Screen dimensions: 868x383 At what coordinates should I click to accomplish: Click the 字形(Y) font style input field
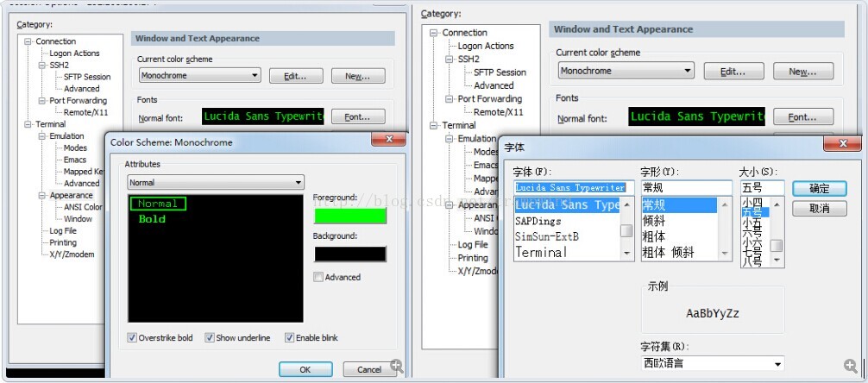pyautogui.click(x=687, y=188)
